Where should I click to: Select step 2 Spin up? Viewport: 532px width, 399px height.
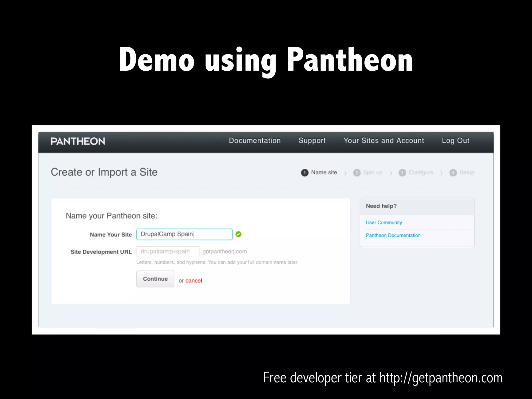(x=368, y=172)
